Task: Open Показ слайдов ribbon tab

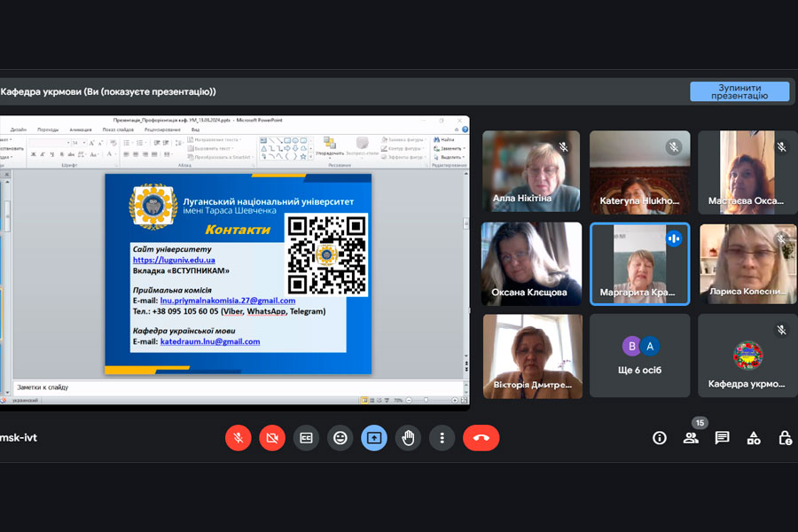Action: [118, 129]
